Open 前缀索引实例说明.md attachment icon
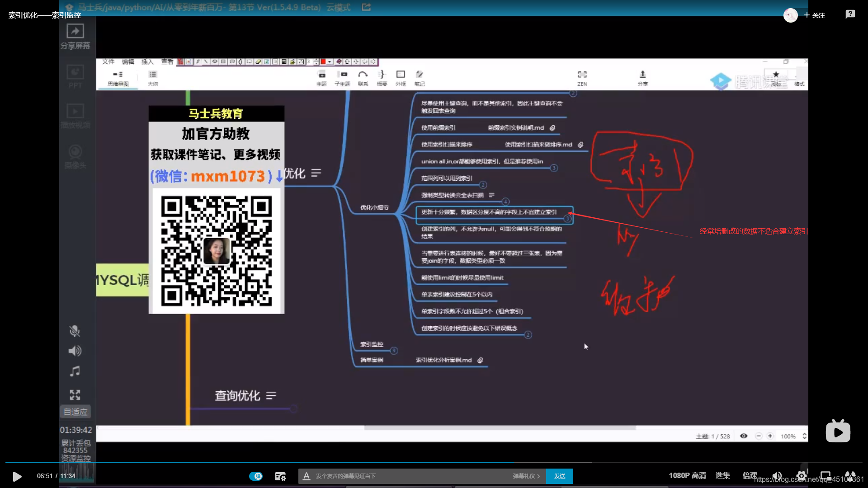Viewport: 868px width, 488px height. pos(552,128)
